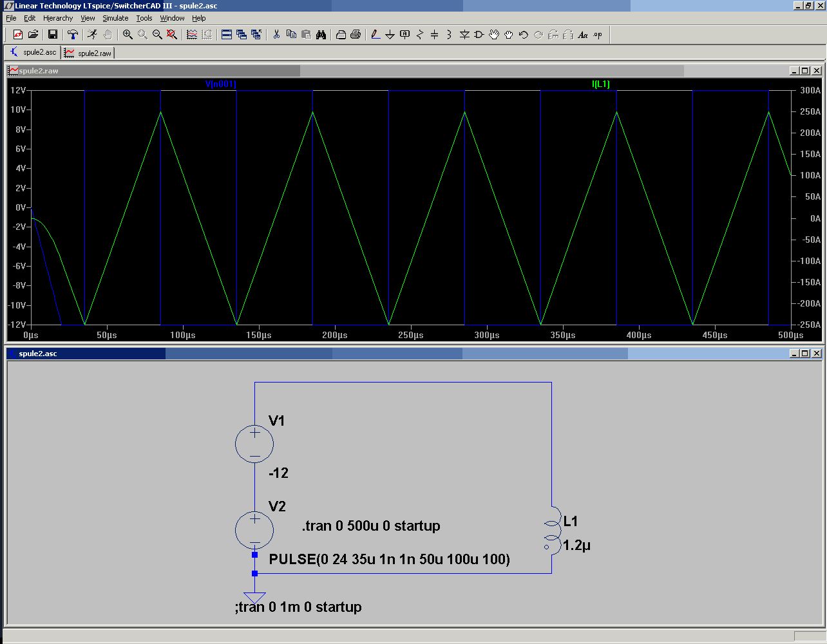Choose the Capacitor placement tool
Screen dimensions: 827x644
435,35
